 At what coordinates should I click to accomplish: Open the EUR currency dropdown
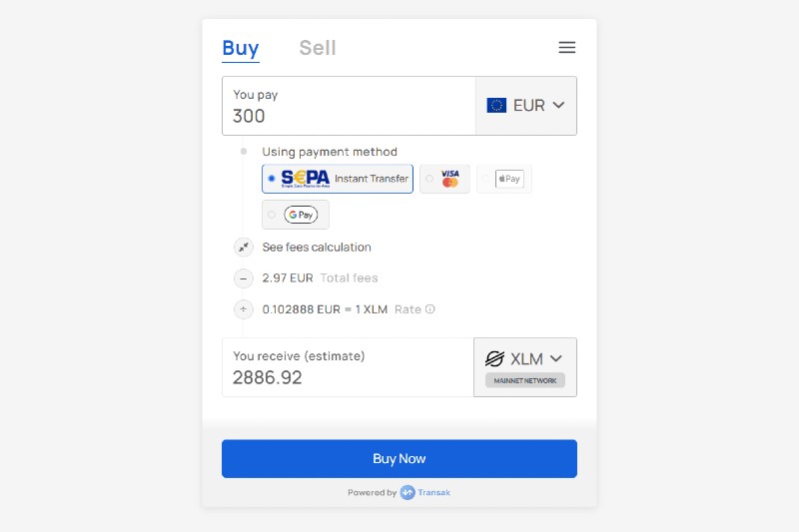click(526, 105)
